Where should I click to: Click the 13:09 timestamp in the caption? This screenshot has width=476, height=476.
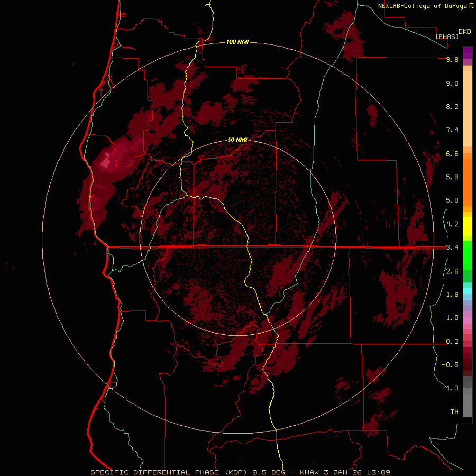click(x=379, y=472)
